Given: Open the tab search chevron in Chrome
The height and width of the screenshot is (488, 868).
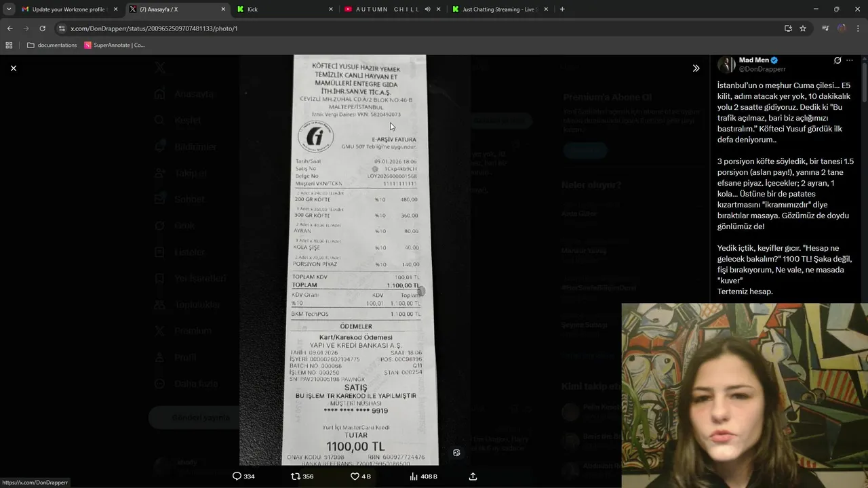Looking at the screenshot, I should pos(9,9).
